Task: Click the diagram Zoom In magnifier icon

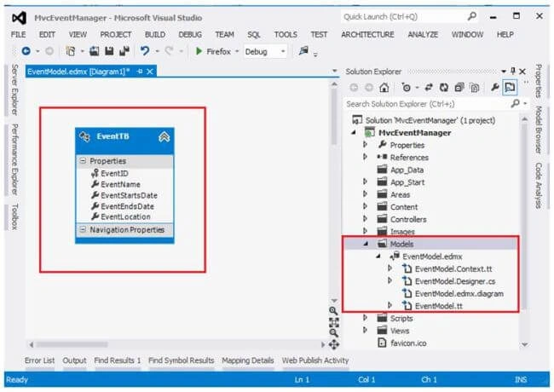Action: click(x=333, y=311)
